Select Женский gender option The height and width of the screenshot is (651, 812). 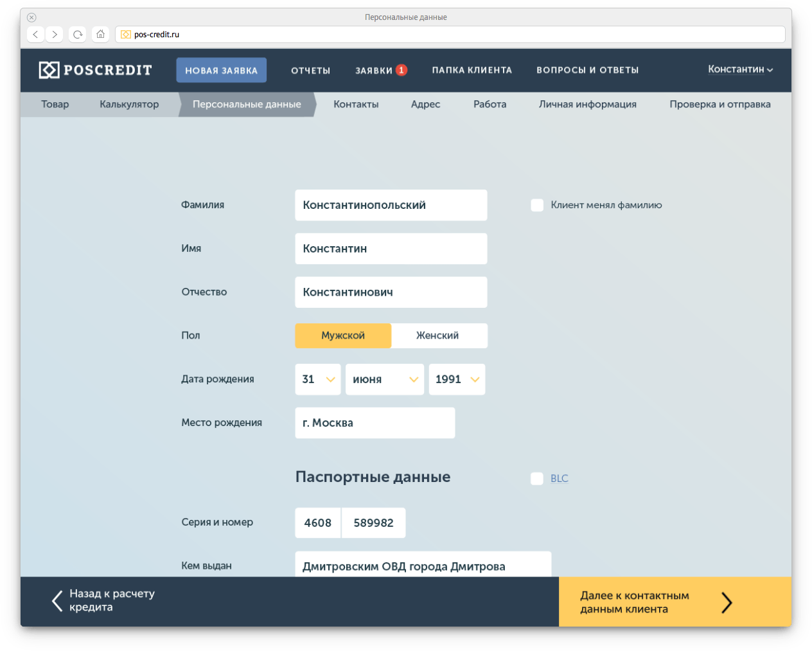(437, 335)
